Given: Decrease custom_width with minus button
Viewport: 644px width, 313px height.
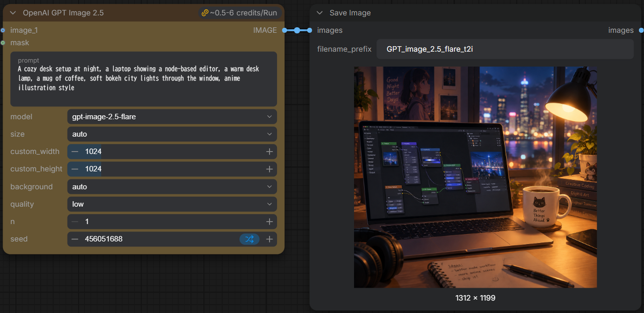Looking at the screenshot, I should pos(75,152).
